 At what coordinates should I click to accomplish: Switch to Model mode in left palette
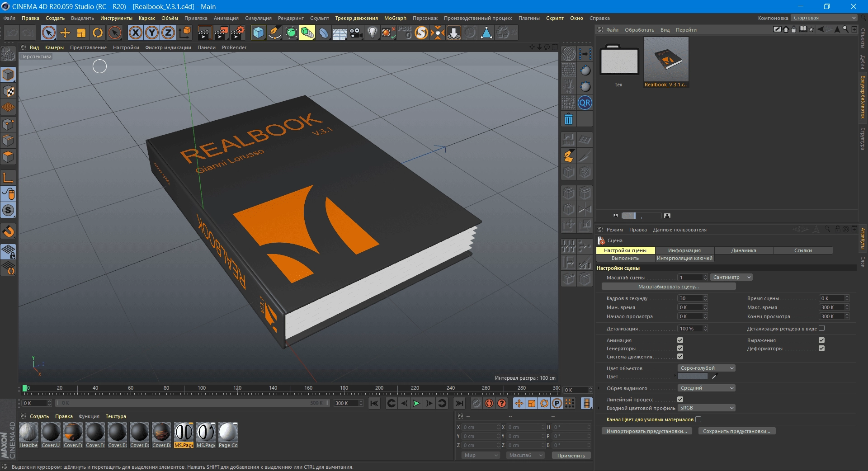(x=8, y=75)
